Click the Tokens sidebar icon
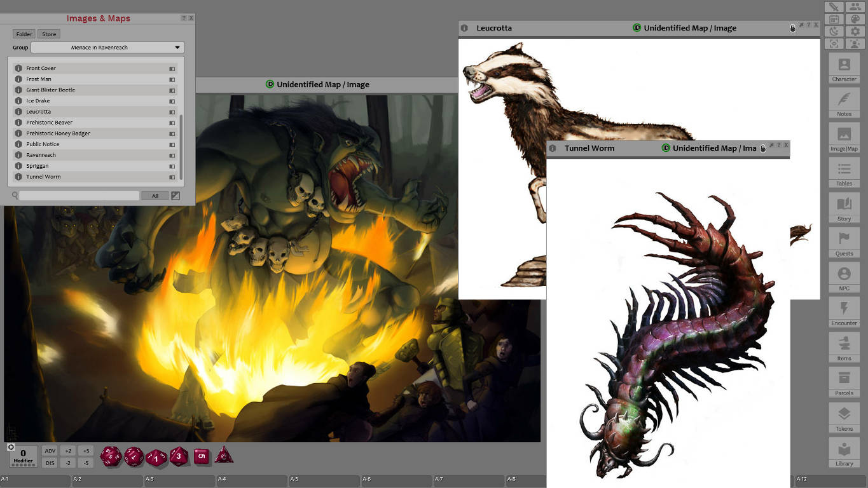This screenshot has width=868, height=488. (x=844, y=418)
